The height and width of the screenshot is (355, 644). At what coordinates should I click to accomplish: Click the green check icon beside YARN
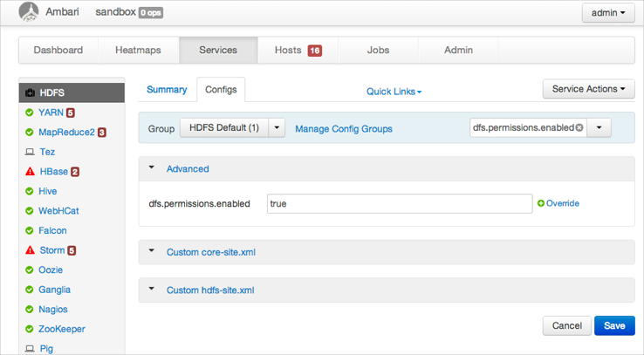[x=30, y=113]
